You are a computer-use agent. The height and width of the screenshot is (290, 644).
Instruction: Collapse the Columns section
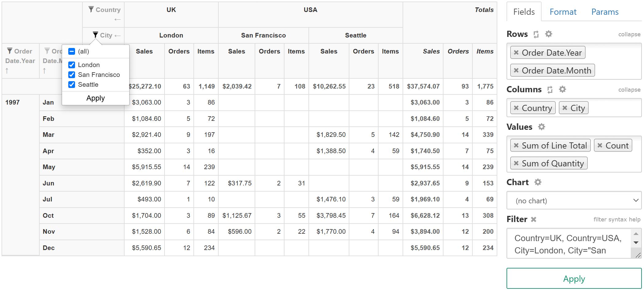click(x=629, y=89)
